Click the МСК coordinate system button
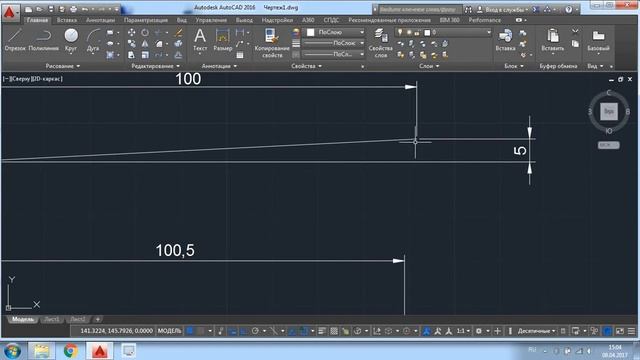Screen dimensions: 640x360 click(609, 145)
